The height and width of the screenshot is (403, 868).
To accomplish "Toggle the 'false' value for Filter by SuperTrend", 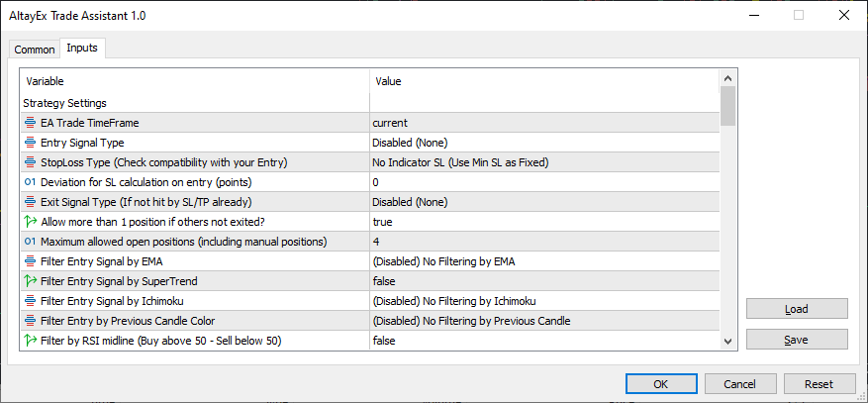I will (x=544, y=281).
